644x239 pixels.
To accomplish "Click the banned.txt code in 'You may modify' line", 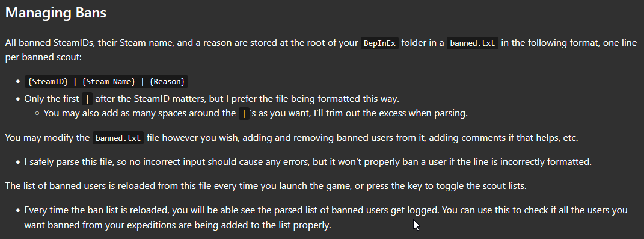I will click(118, 138).
